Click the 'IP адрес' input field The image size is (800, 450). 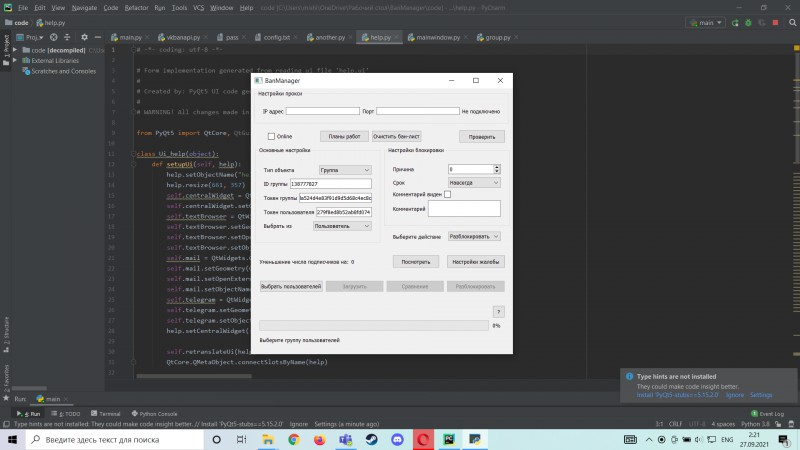pos(322,111)
